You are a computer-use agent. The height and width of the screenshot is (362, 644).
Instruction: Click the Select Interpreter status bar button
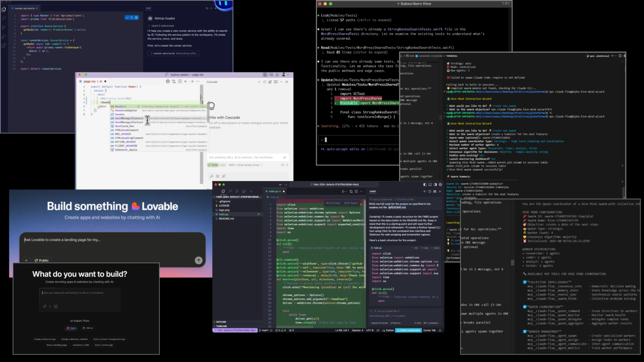(x=409, y=330)
